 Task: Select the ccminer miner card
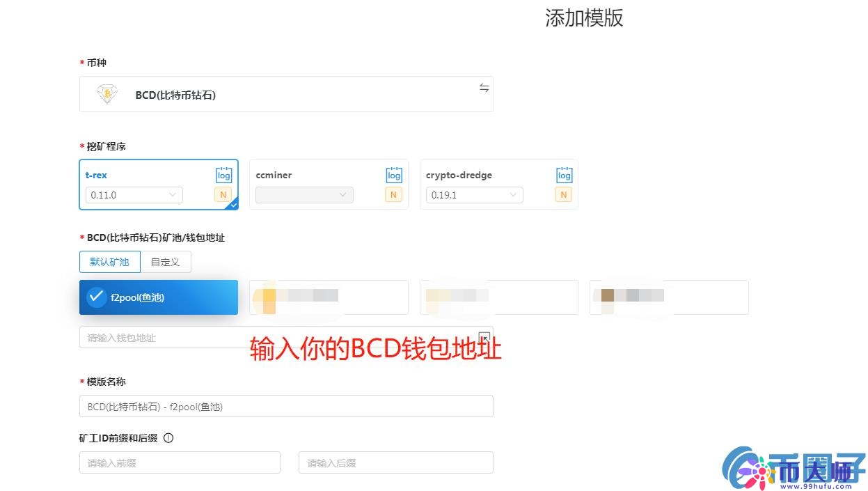329,185
